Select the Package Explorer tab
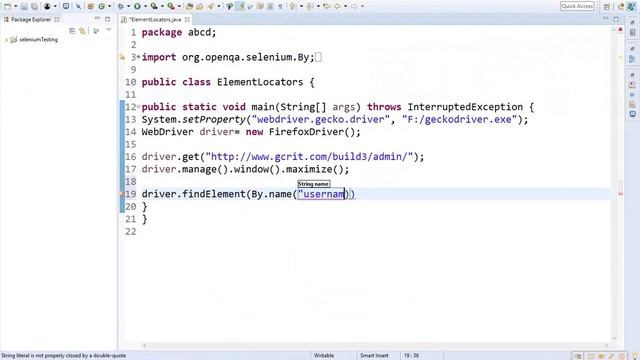Screen dimensions: 640x360 tap(31, 19)
